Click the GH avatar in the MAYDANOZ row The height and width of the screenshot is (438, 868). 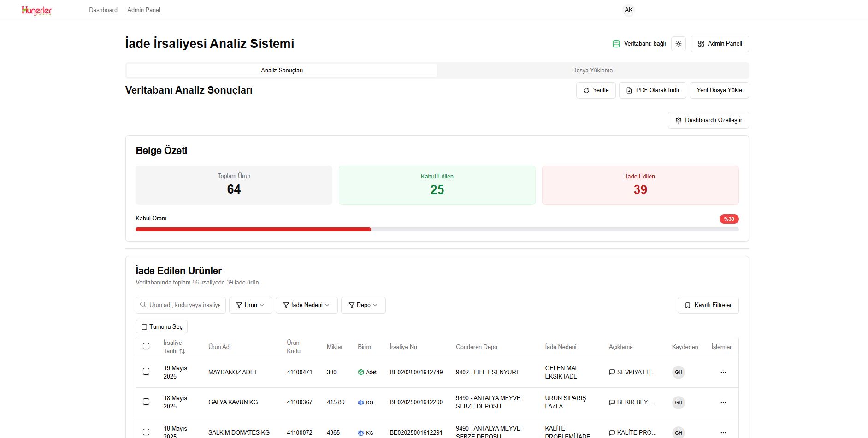(678, 372)
